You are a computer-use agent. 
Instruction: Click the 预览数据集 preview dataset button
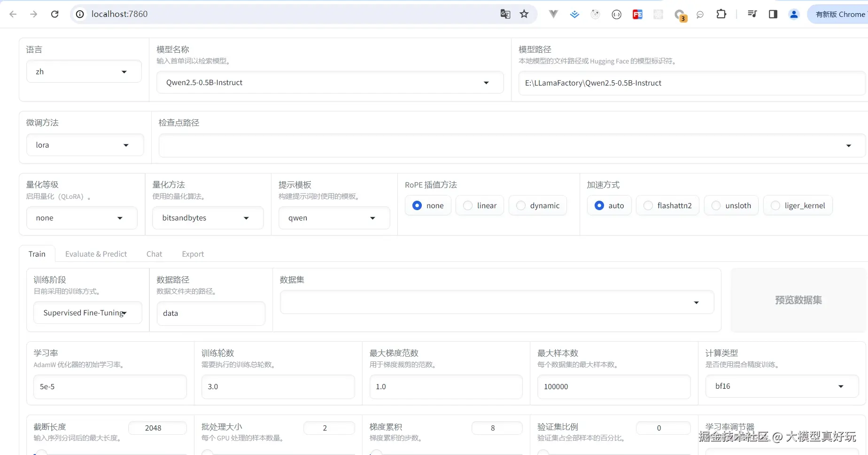pos(798,300)
